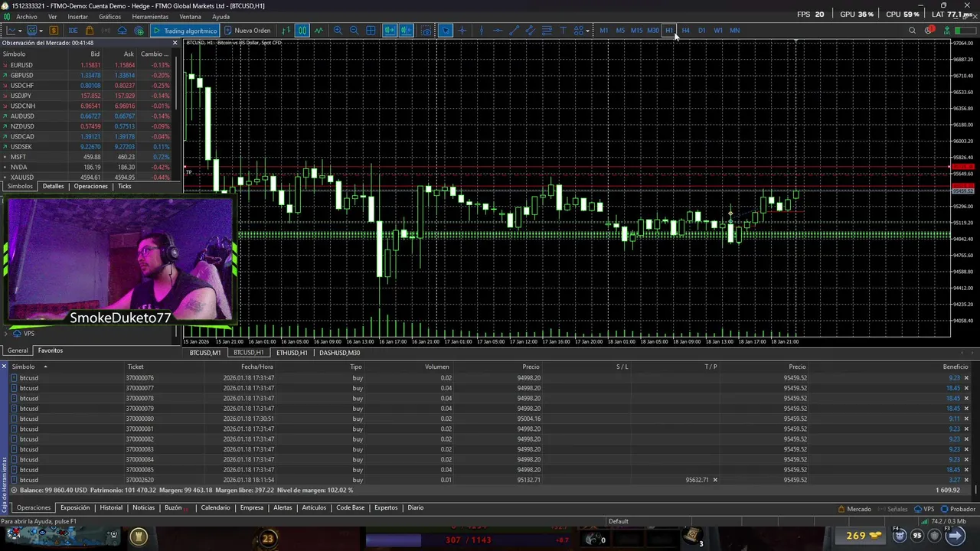Image resolution: width=980 pixels, height=551 pixels.
Task: Open the Historial tab in toolbox
Action: point(111,507)
